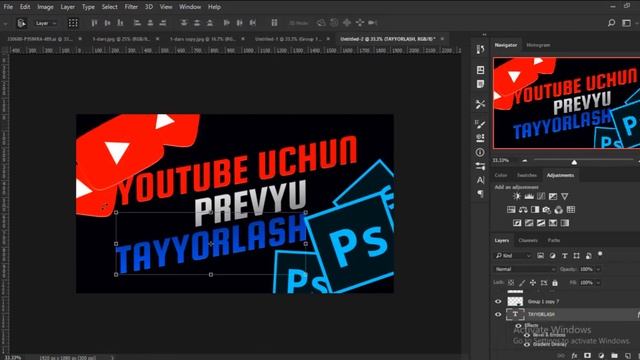Add a Hue/Saturation adjustment
Image resolution: width=640 pixels, height=360 pixels.
click(511, 210)
